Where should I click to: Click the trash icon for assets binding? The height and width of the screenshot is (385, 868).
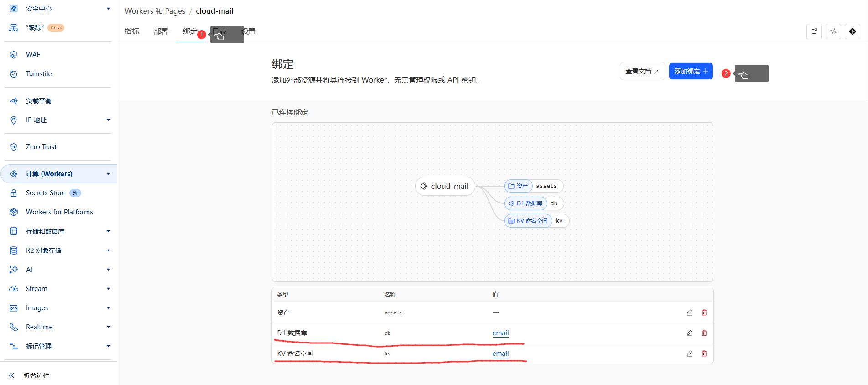[x=704, y=312]
